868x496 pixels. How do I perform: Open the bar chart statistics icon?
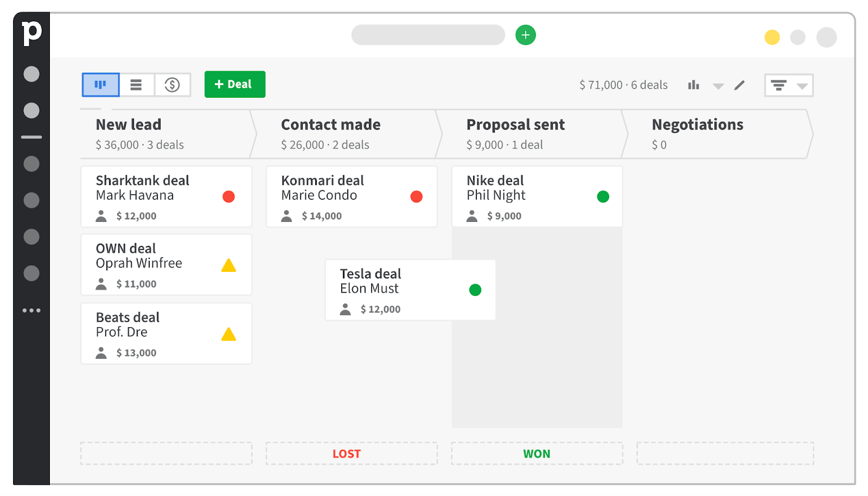693,85
